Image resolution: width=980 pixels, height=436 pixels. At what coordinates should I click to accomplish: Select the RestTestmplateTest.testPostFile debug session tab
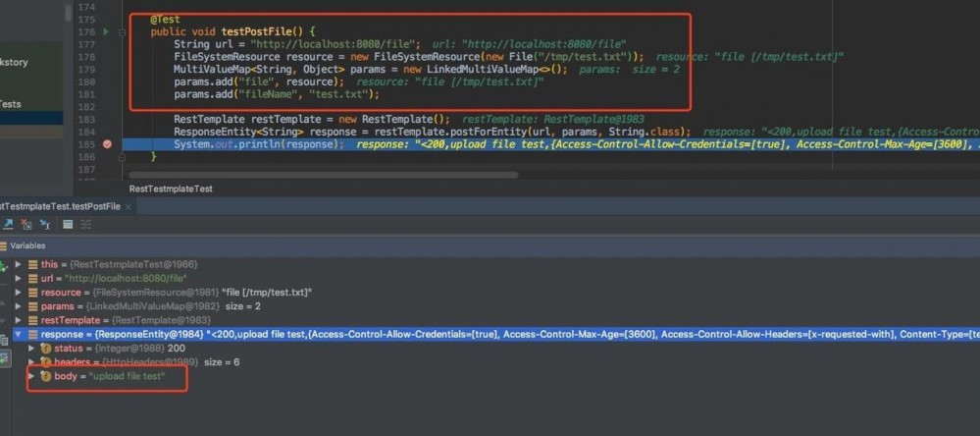click(x=60, y=206)
